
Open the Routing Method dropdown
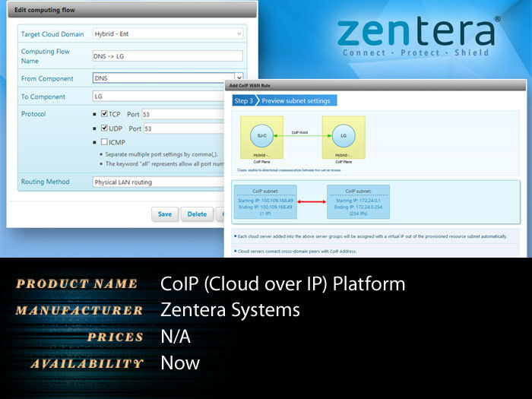[158, 182]
